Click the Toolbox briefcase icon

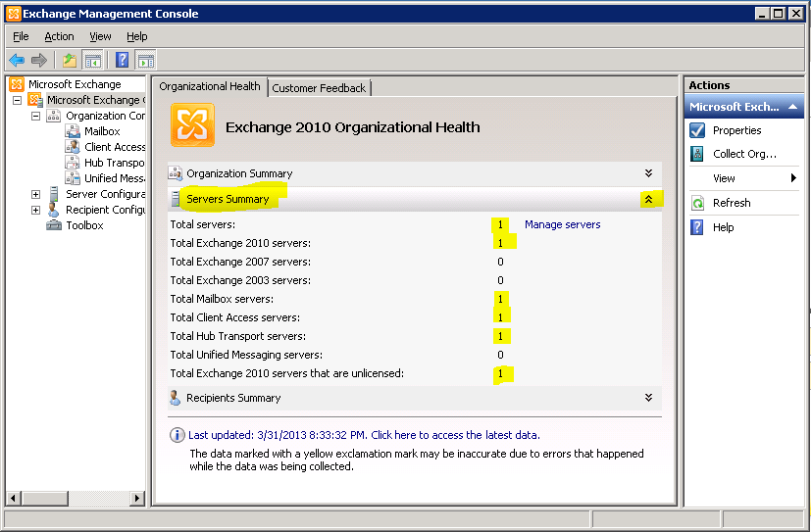[54, 225]
